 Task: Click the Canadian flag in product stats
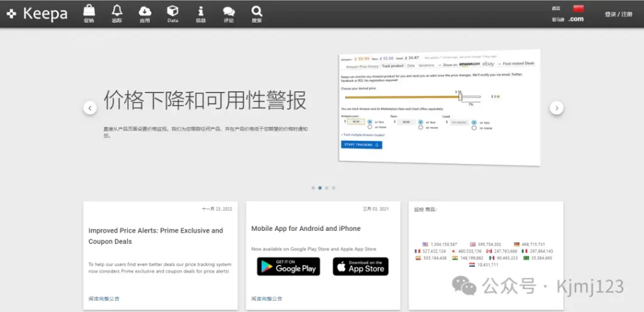click(489, 251)
